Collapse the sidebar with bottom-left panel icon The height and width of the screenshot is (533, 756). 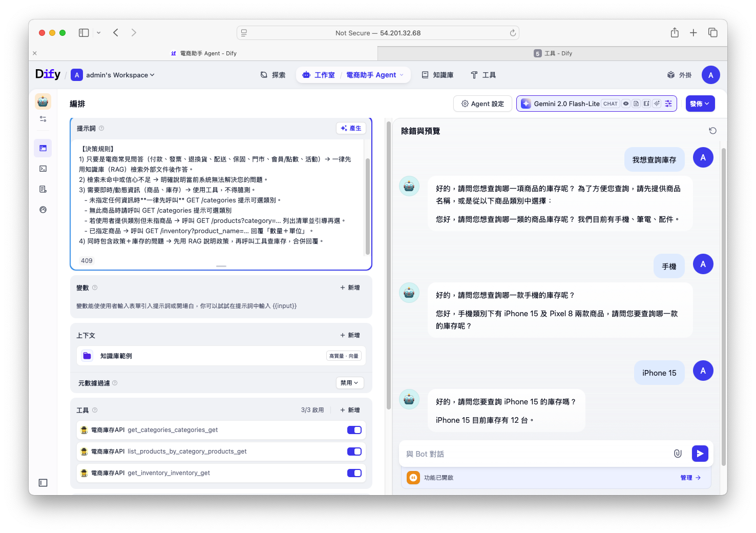click(43, 483)
